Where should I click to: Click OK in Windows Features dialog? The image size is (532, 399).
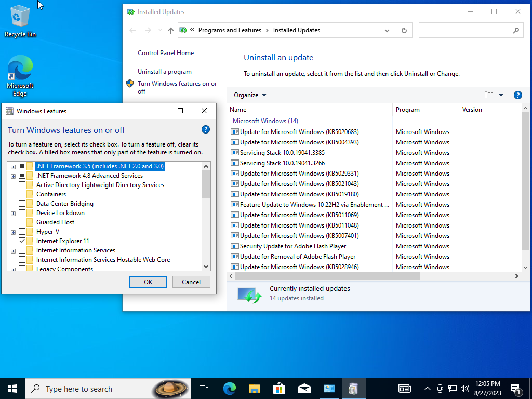pos(148,282)
